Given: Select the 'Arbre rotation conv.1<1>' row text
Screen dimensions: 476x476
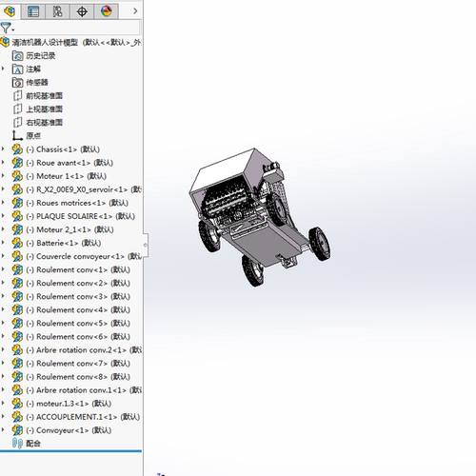Looking at the screenshot, I should [84, 390].
